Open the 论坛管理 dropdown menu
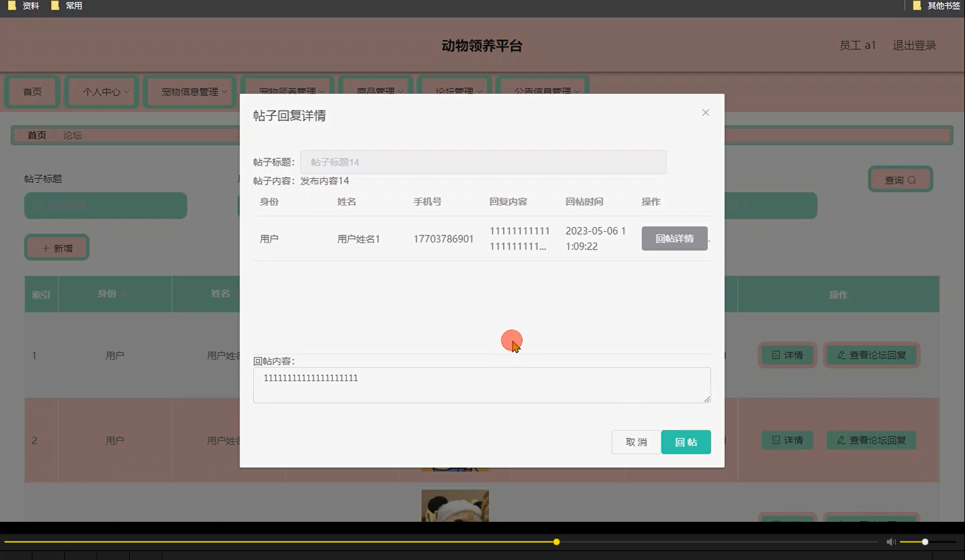This screenshot has height=560, width=965. coord(454,90)
